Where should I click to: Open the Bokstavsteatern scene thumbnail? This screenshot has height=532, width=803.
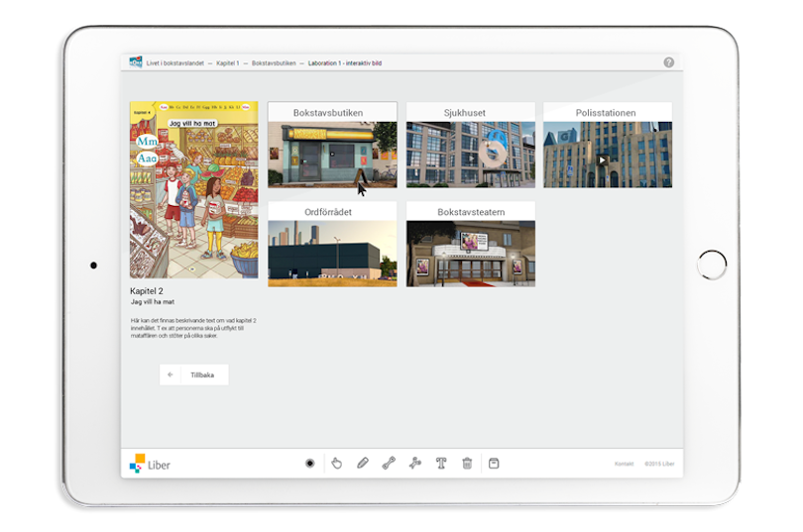(x=470, y=253)
